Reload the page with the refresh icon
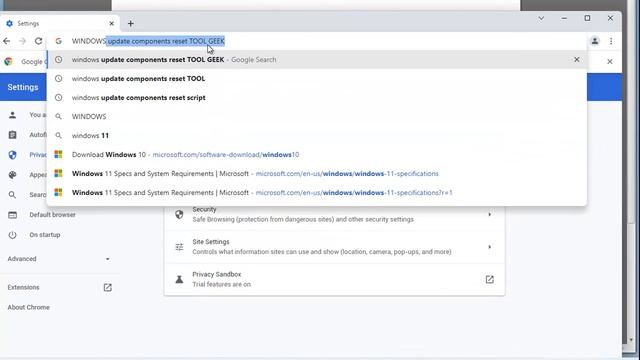Image resolution: width=640 pixels, height=360 pixels. pyautogui.click(x=38, y=41)
